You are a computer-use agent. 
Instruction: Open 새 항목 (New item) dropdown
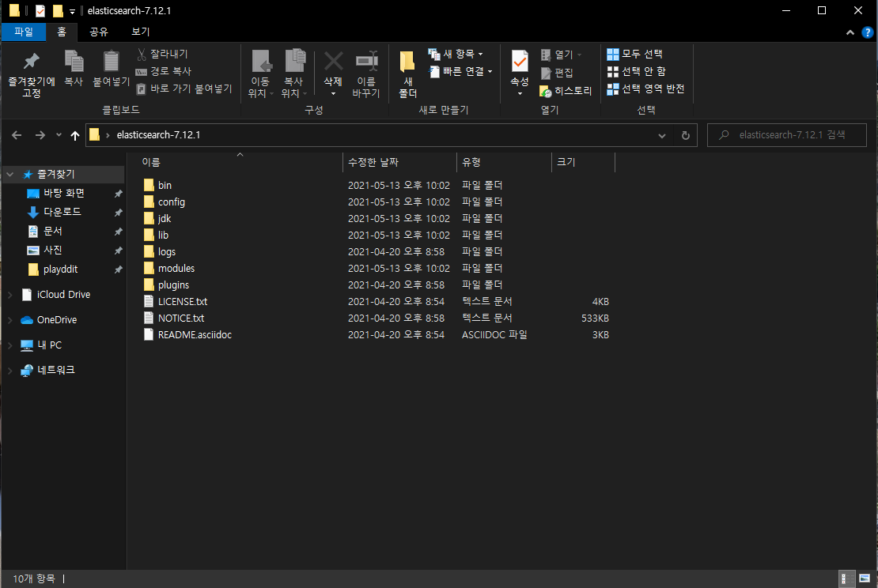coord(456,54)
